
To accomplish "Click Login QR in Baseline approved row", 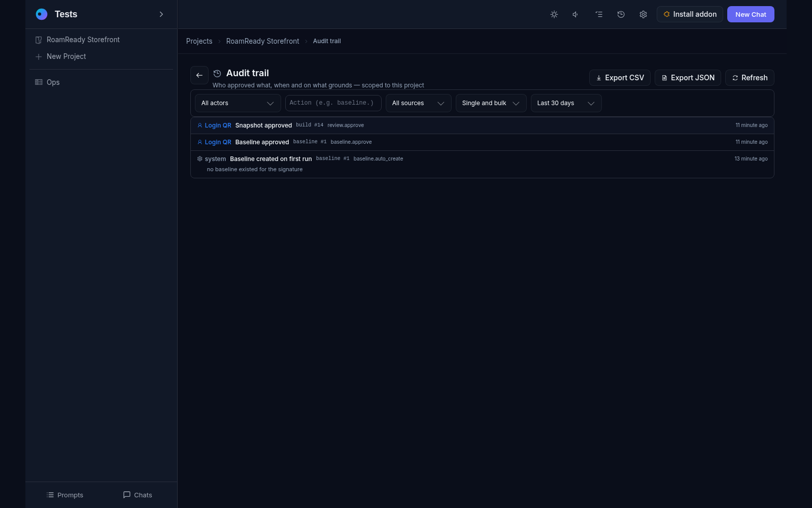I will tap(218, 142).
